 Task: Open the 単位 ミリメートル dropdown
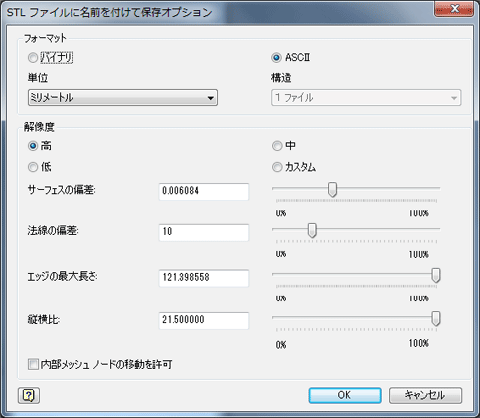[123, 98]
